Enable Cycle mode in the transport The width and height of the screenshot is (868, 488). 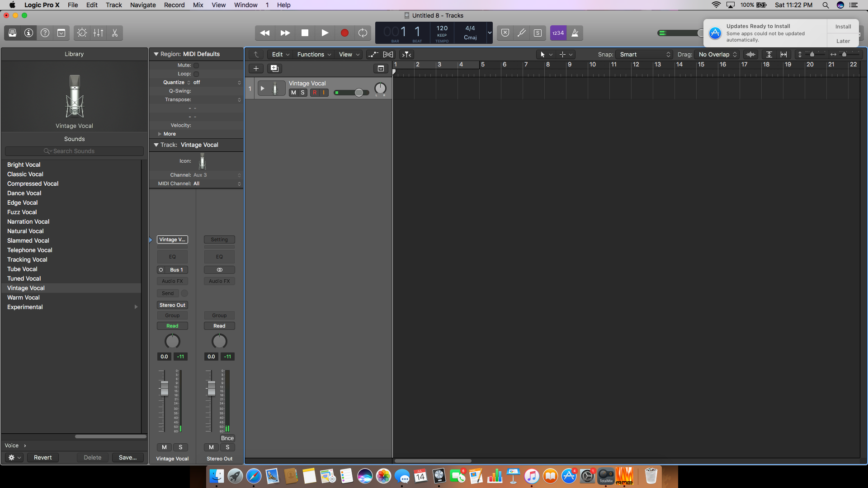pos(363,33)
